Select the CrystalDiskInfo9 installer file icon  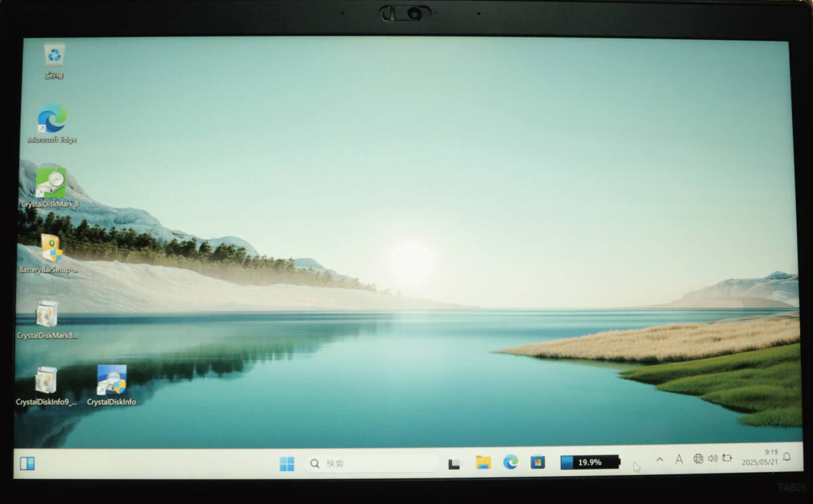click(46, 385)
